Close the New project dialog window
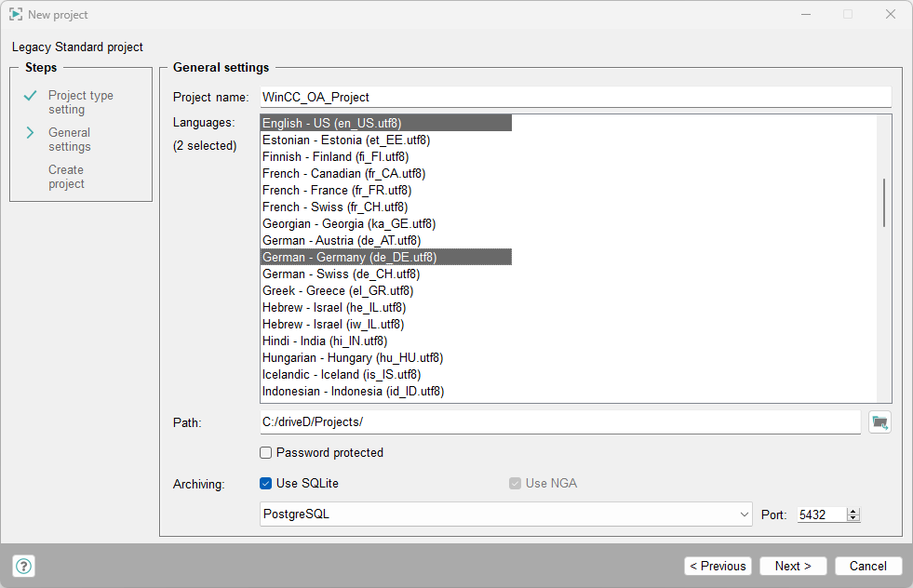This screenshot has height=588, width=913. [891, 15]
